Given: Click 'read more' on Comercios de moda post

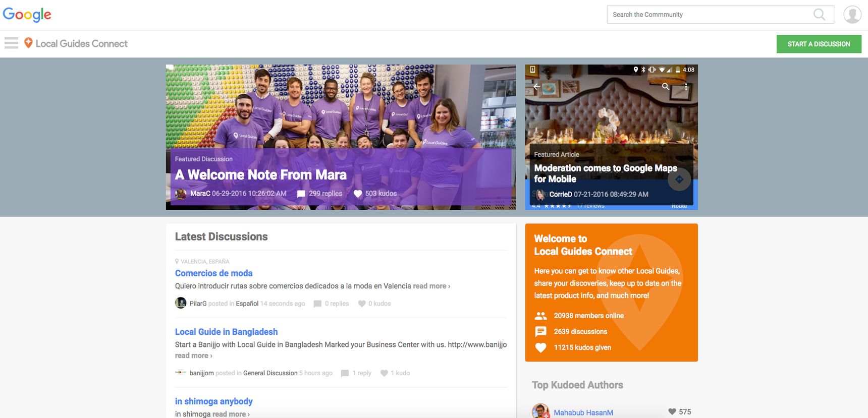Looking at the screenshot, I should [431, 286].
